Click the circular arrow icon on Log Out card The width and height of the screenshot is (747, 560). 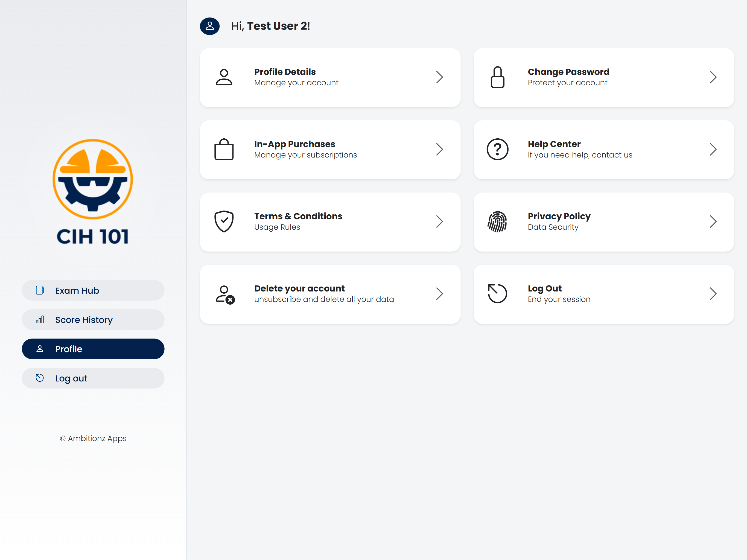[x=497, y=293]
